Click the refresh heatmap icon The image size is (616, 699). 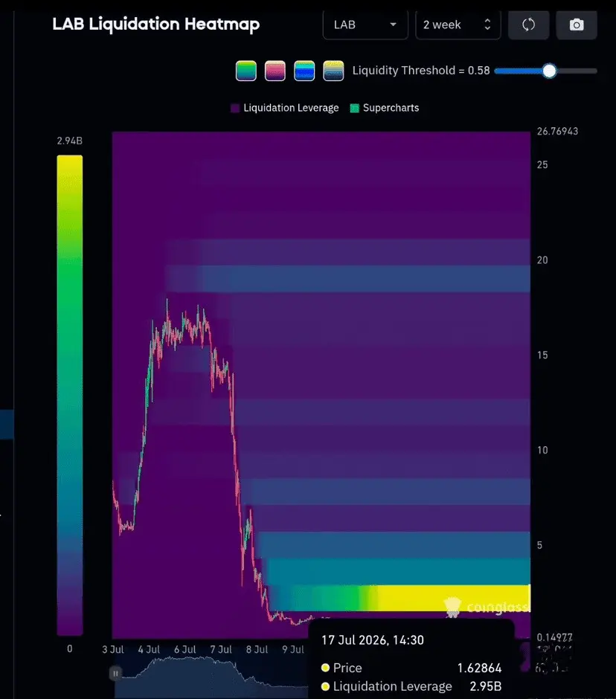click(528, 25)
